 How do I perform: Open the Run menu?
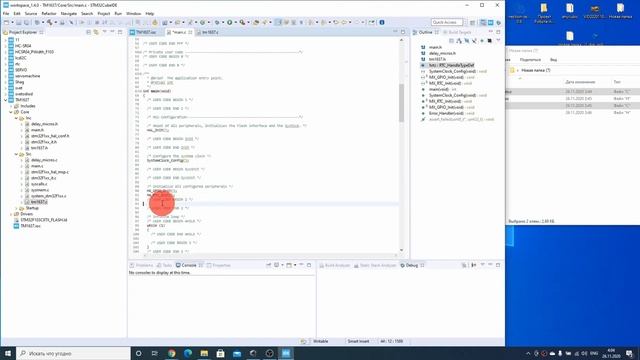click(x=118, y=13)
